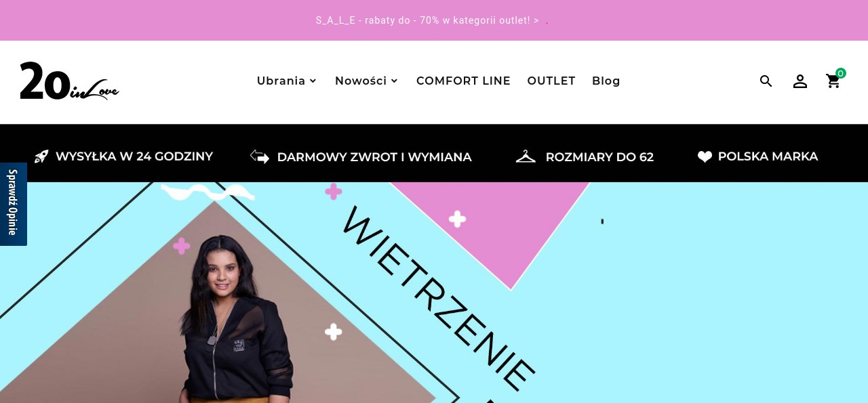Open the search magnifier icon
The image size is (868, 403).
pos(766,81)
